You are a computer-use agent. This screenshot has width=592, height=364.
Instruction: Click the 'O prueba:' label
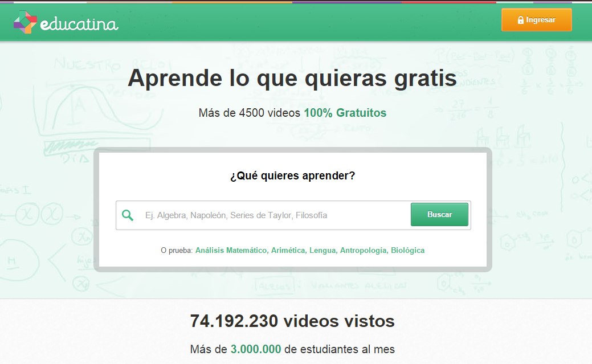pyautogui.click(x=177, y=250)
